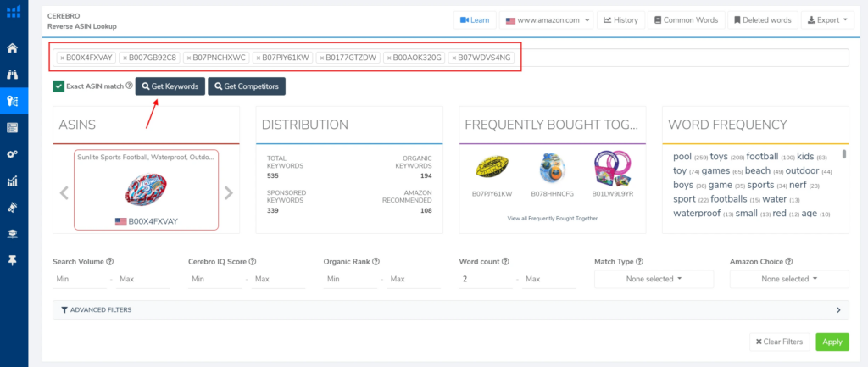Open the home icon in sidebar
868x367 pixels.
(x=12, y=47)
